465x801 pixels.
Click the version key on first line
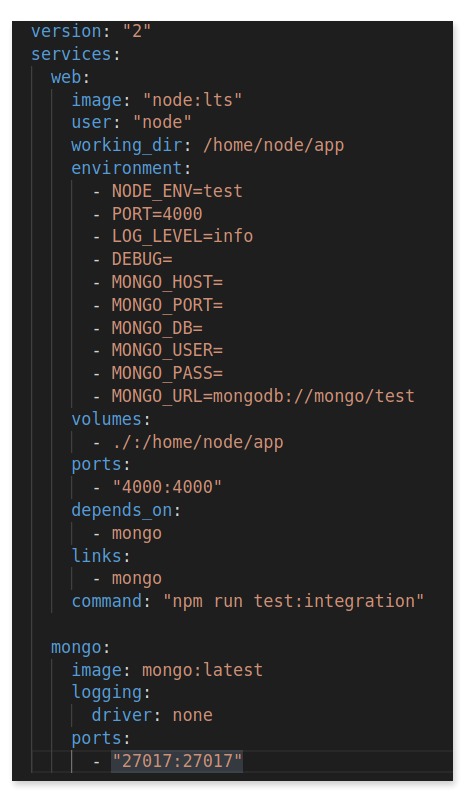click(66, 31)
